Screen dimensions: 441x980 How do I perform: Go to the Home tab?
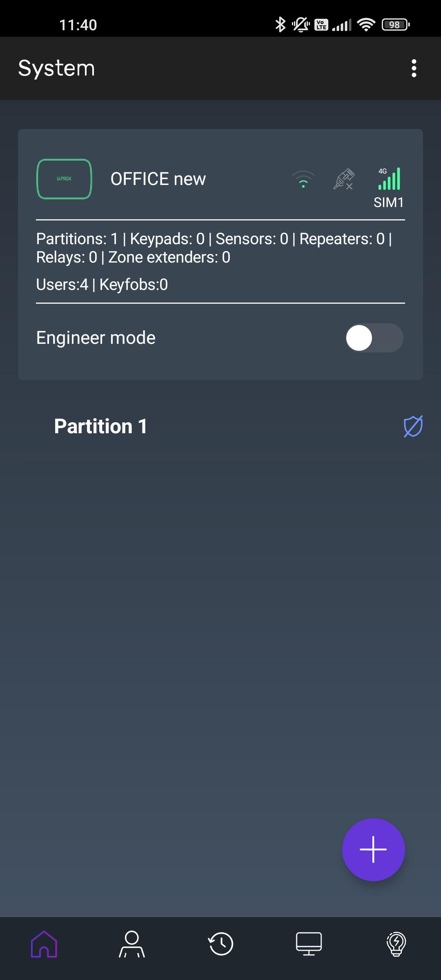pos(44,944)
